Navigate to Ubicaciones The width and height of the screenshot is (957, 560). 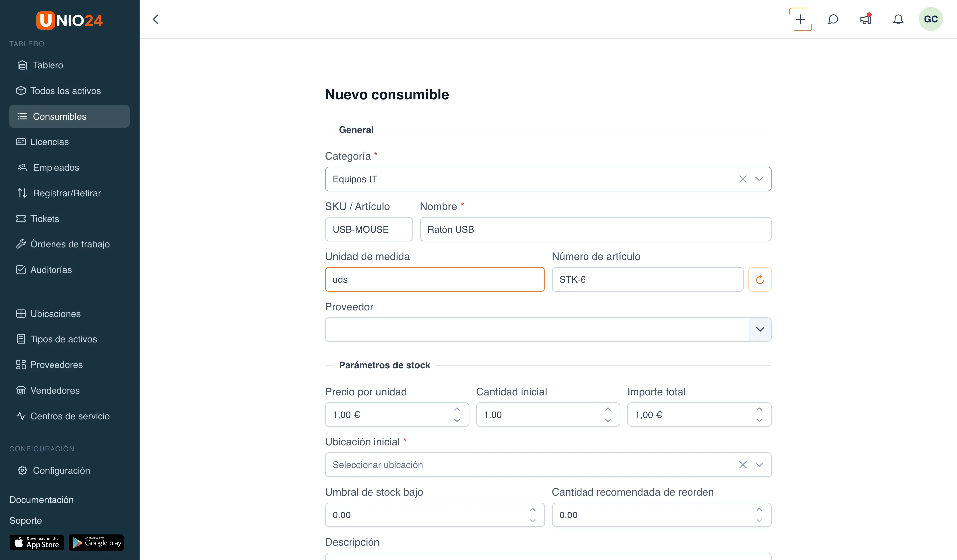click(x=69, y=314)
